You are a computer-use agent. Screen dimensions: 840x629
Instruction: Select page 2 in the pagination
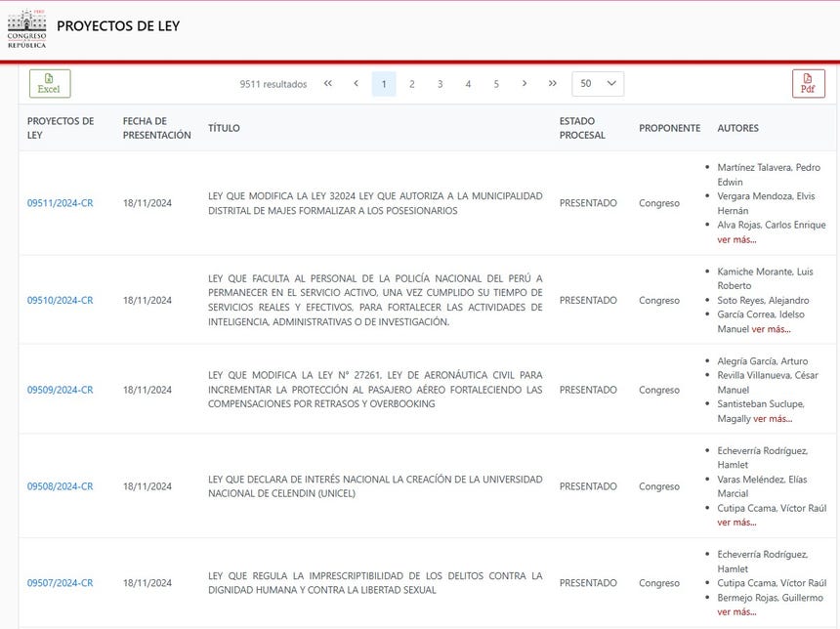(x=412, y=84)
